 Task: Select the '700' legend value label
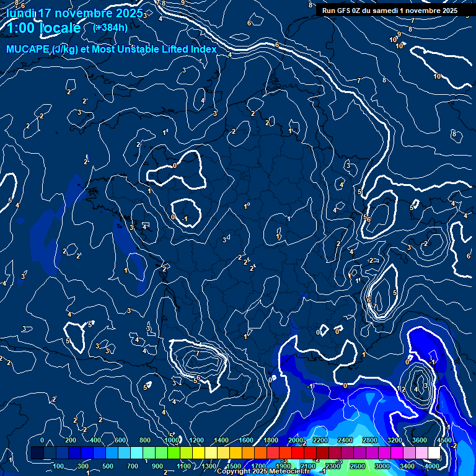133,466
